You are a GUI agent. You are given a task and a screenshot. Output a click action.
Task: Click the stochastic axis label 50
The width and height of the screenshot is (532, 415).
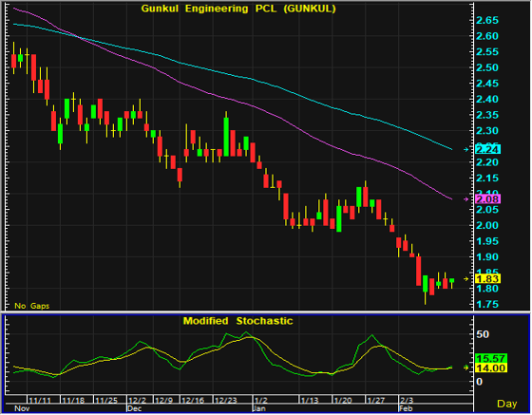(x=483, y=334)
